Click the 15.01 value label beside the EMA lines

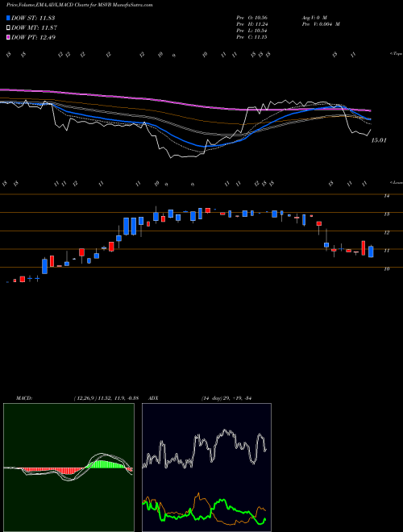pos(379,140)
